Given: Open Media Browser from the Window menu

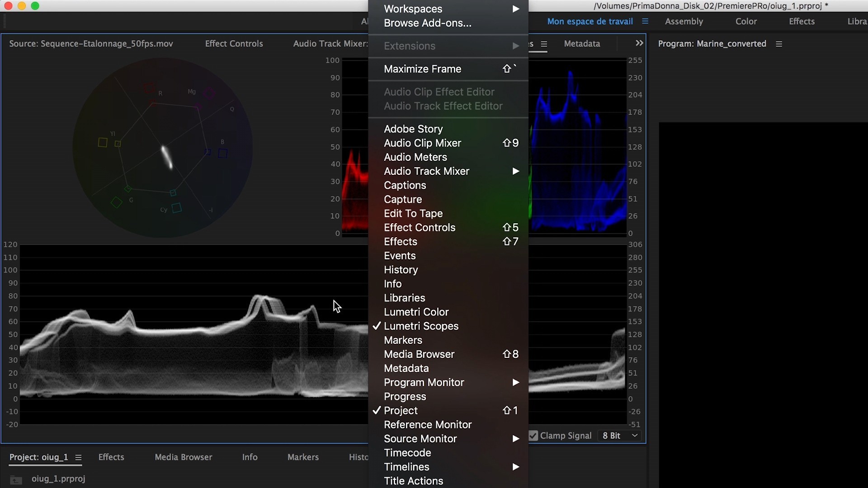Looking at the screenshot, I should click(x=448, y=354).
